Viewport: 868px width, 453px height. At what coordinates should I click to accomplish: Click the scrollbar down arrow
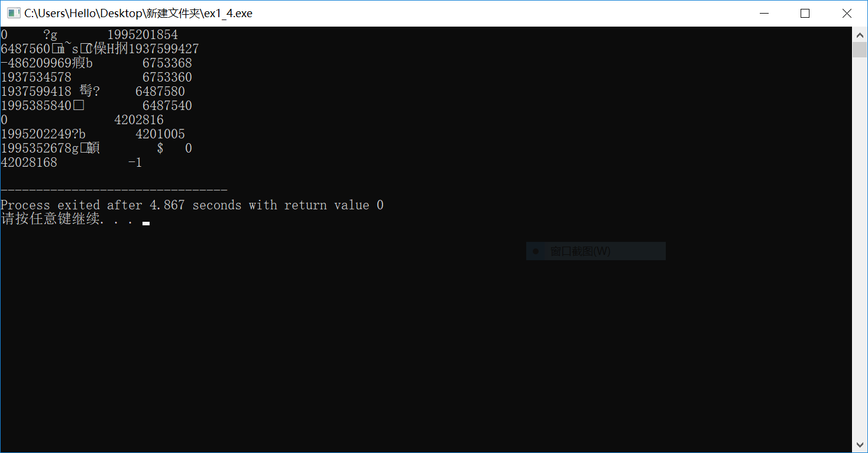[x=860, y=445]
